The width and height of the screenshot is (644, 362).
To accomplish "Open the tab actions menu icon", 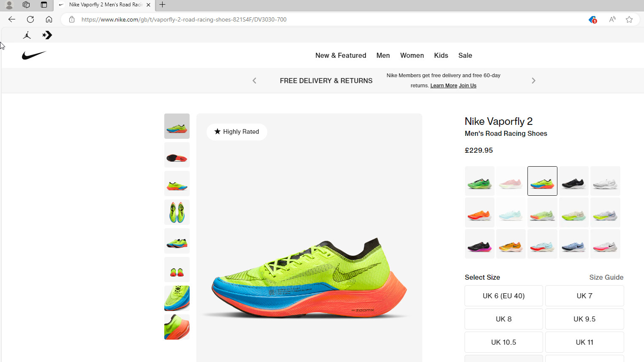I will pos(44,5).
